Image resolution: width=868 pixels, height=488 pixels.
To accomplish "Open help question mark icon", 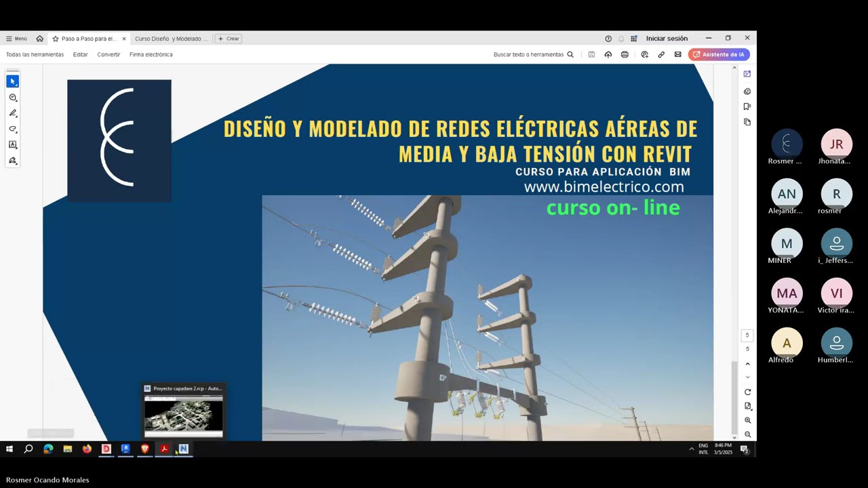I will pyautogui.click(x=608, y=39).
